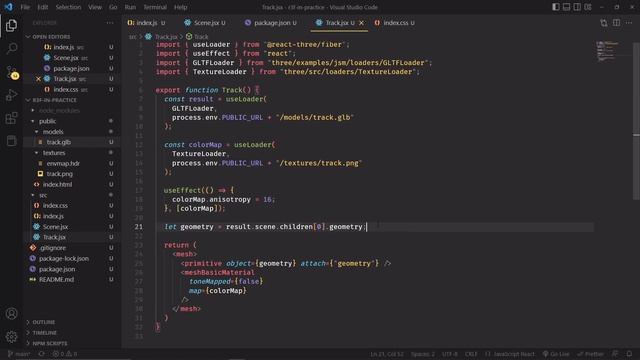Click the activity bar icon below Extensions
Screen dimensions: 640x360
click(11, 141)
